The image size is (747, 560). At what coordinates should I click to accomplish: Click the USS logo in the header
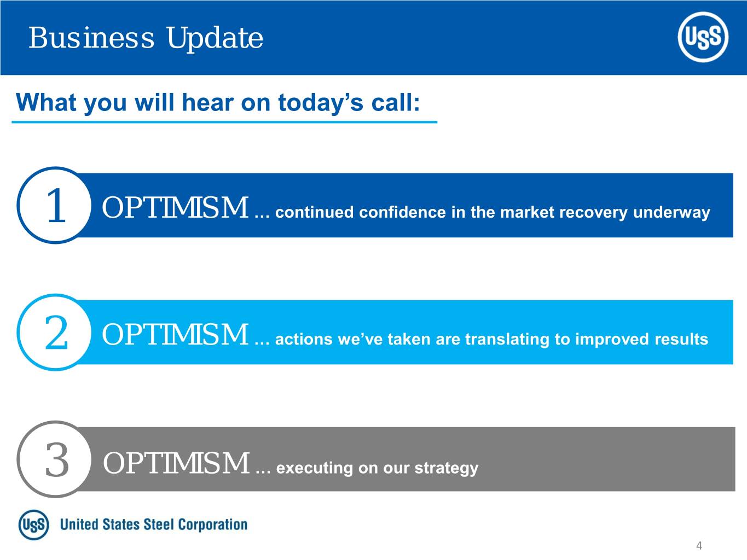[703, 37]
